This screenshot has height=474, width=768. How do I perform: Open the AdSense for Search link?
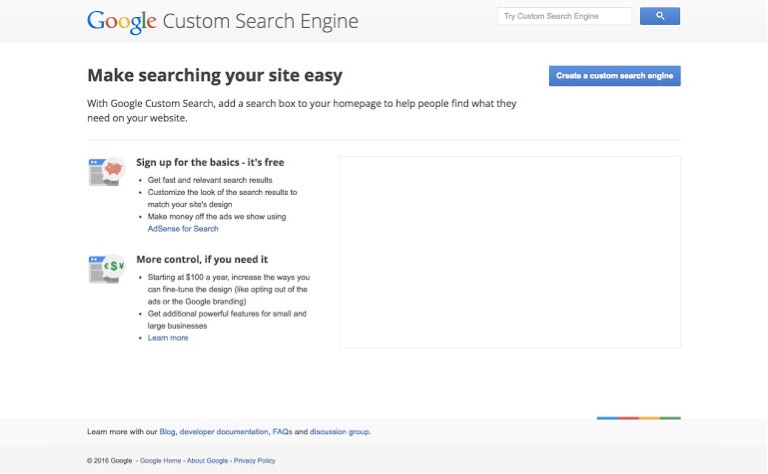[x=183, y=229]
